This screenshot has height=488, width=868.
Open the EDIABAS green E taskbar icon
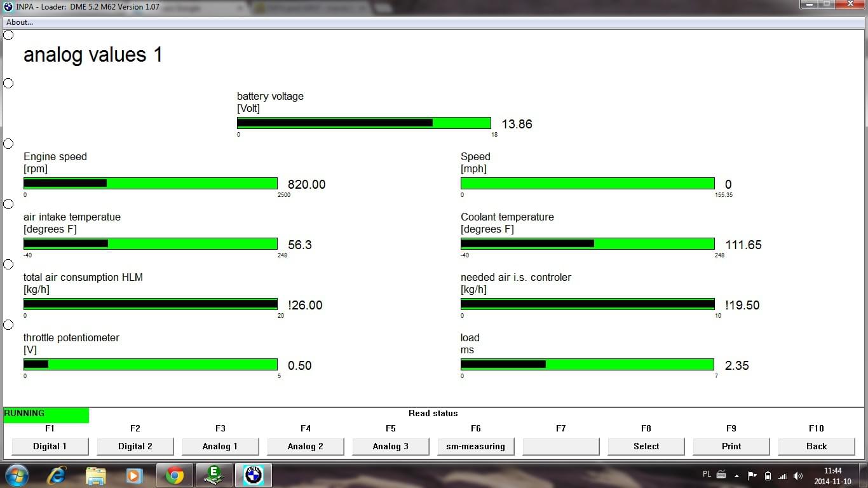[214, 475]
